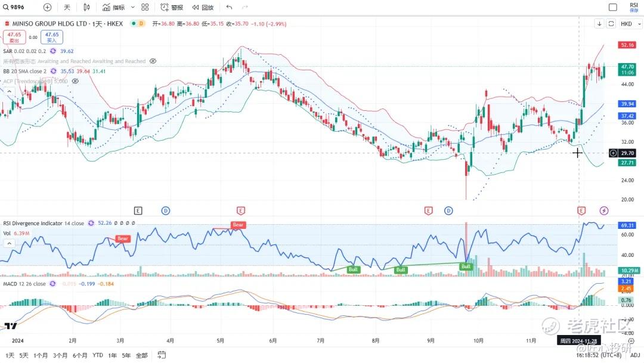Click the purple lightning event marker

pos(603,210)
